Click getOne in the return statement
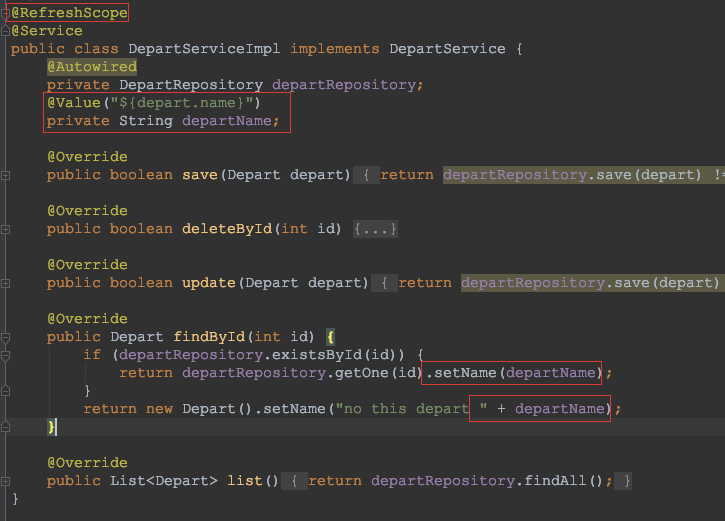The height and width of the screenshot is (521, 725). pos(362,373)
